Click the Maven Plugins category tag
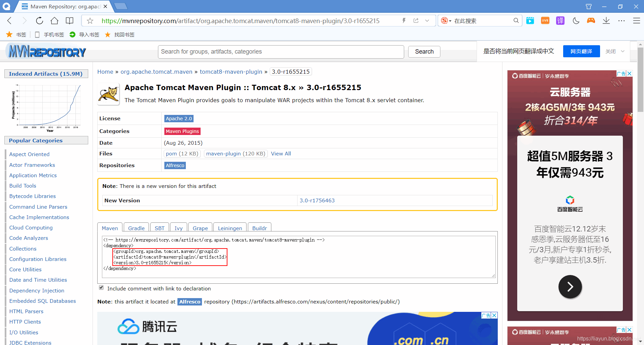Screen dimensions: 644x345 tap(182, 131)
